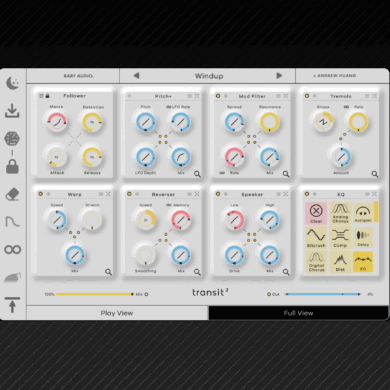The image size is (390, 390).
Task: Toggle the Speaker module power dot
Action: pos(218,194)
